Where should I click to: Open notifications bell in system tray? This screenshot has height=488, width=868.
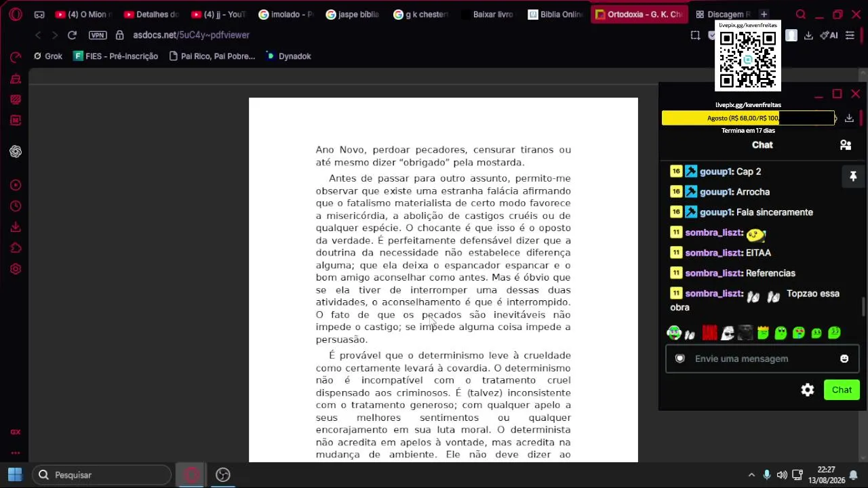click(854, 475)
